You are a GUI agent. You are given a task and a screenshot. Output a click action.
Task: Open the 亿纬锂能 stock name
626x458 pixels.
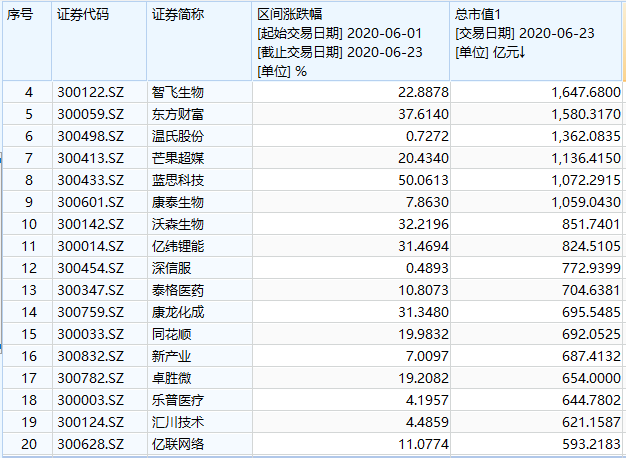[x=178, y=246]
